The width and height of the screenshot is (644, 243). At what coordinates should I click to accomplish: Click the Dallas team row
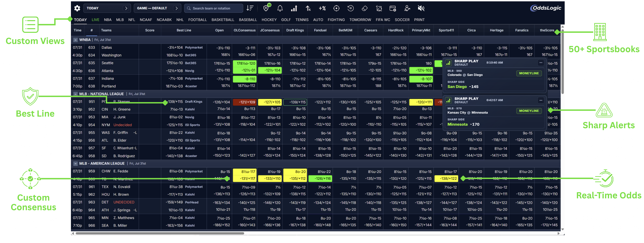click(x=107, y=48)
